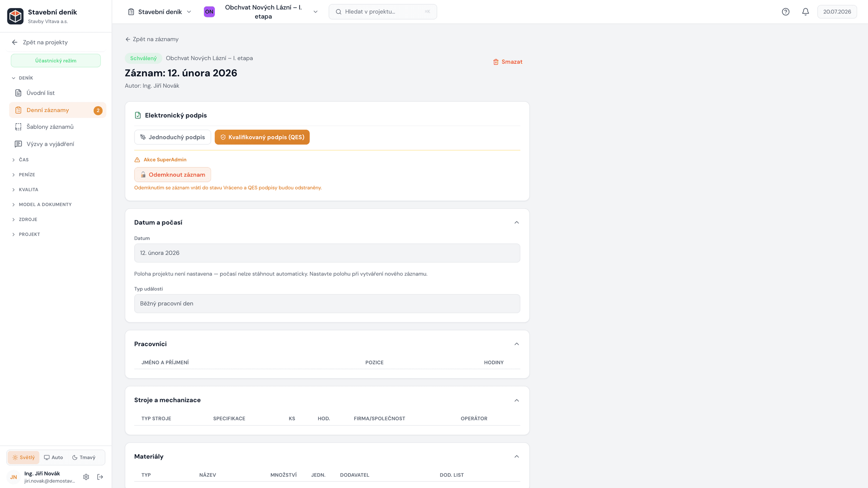The width and height of the screenshot is (868, 488).
Task: Open the help question-mark icon
Action: tap(786, 12)
